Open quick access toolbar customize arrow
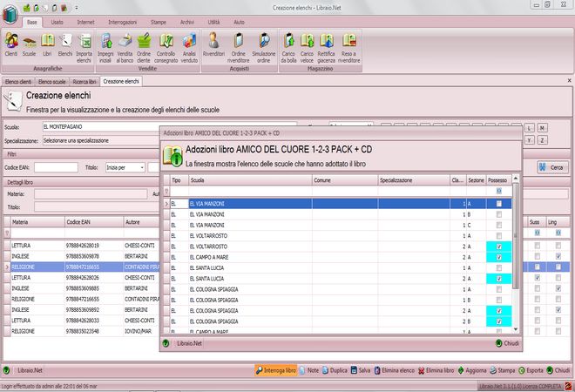575x392 pixels. coord(77,8)
